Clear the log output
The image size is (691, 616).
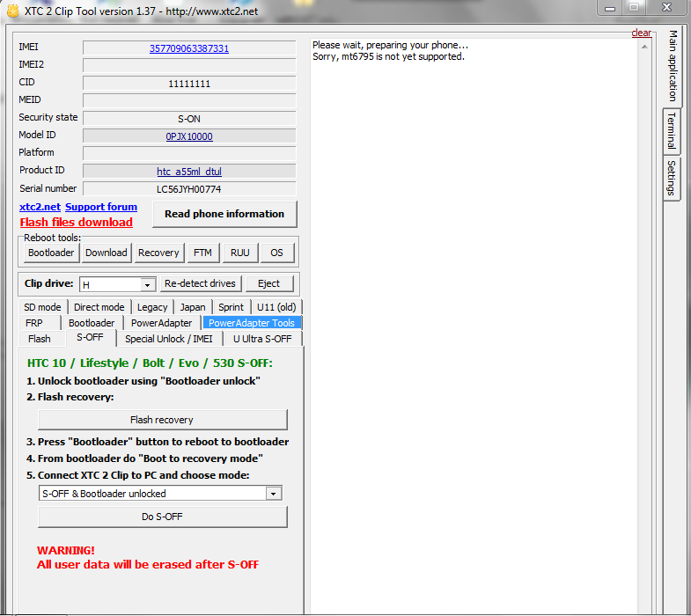(641, 33)
